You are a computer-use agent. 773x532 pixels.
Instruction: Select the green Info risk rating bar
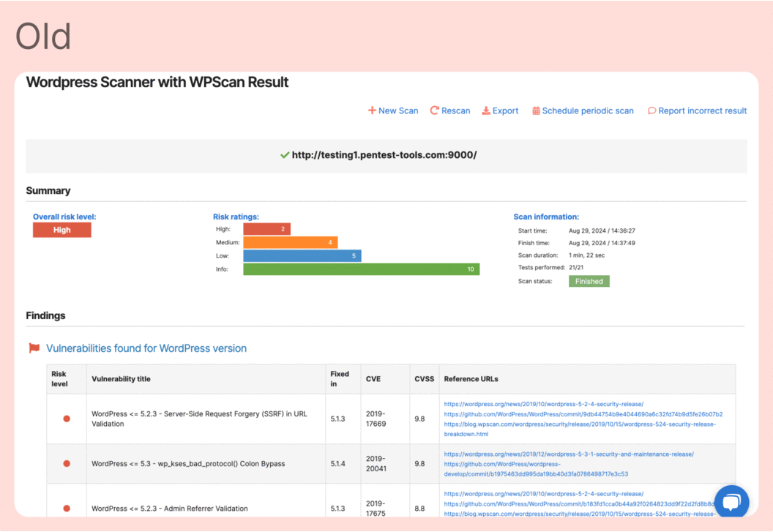tap(361, 269)
